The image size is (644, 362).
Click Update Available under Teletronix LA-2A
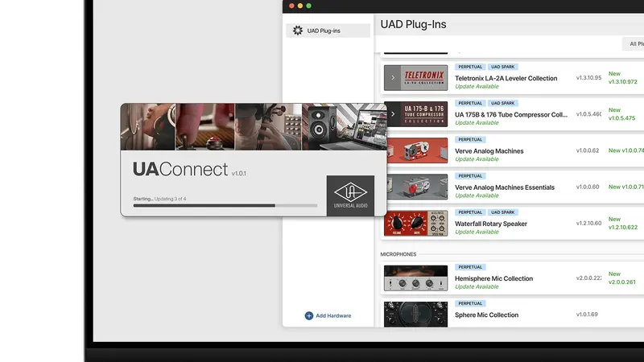pyautogui.click(x=477, y=87)
